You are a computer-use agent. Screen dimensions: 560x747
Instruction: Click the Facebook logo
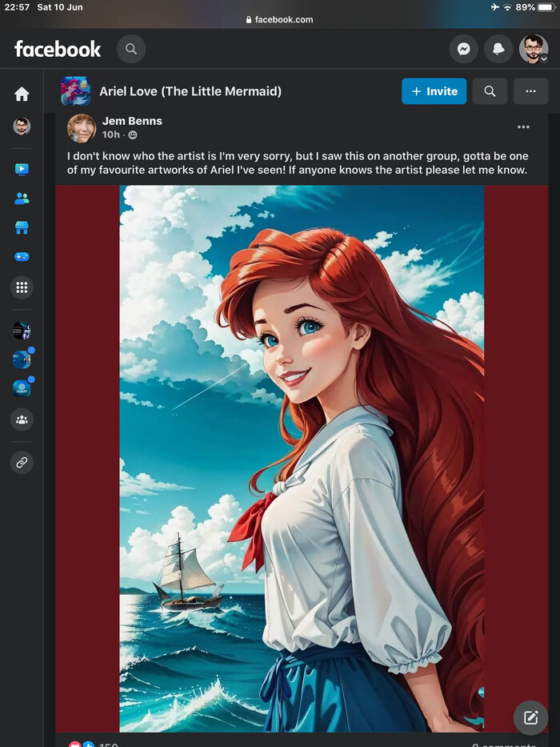tap(58, 49)
